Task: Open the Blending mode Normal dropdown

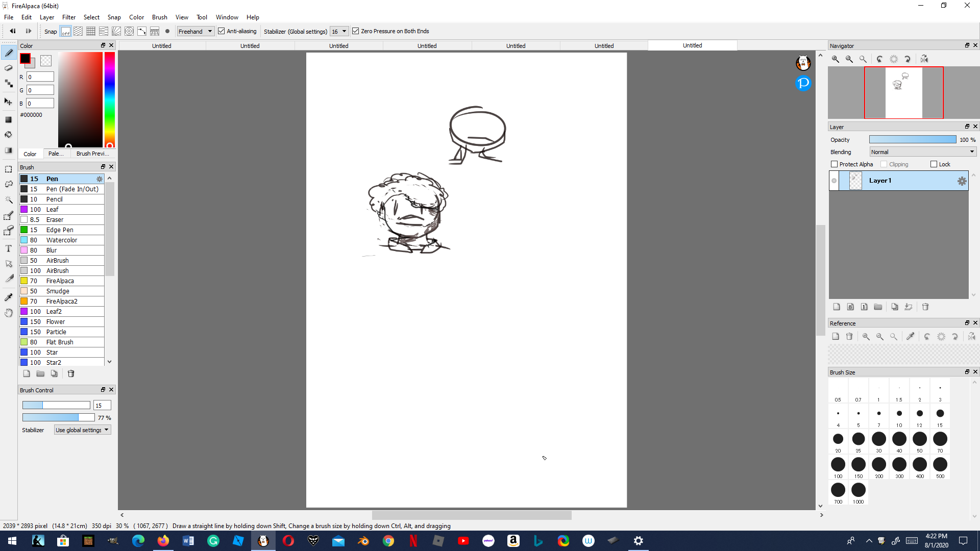Action: coord(923,152)
